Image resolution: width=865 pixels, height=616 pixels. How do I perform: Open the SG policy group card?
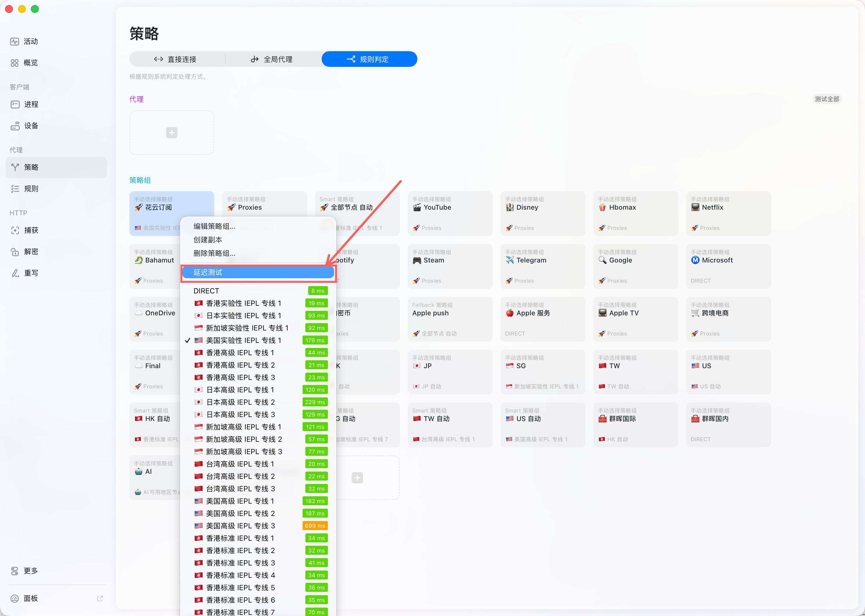[543, 372]
